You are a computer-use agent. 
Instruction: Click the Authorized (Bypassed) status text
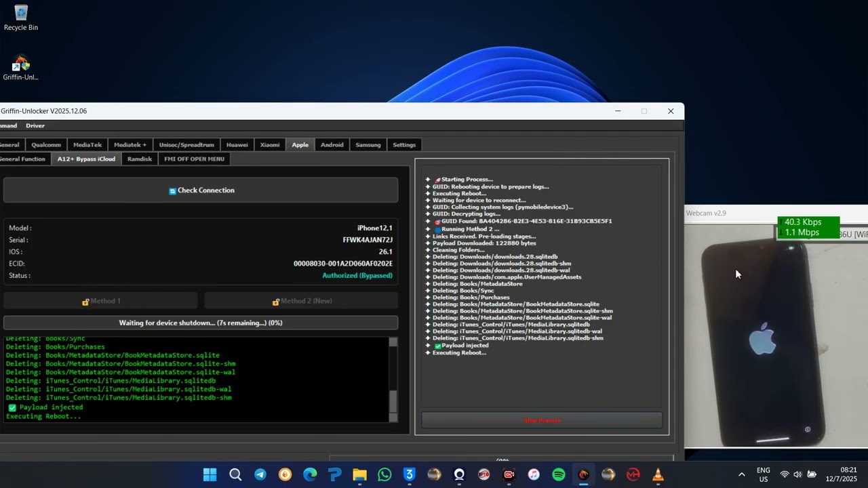tap(357, 276)
